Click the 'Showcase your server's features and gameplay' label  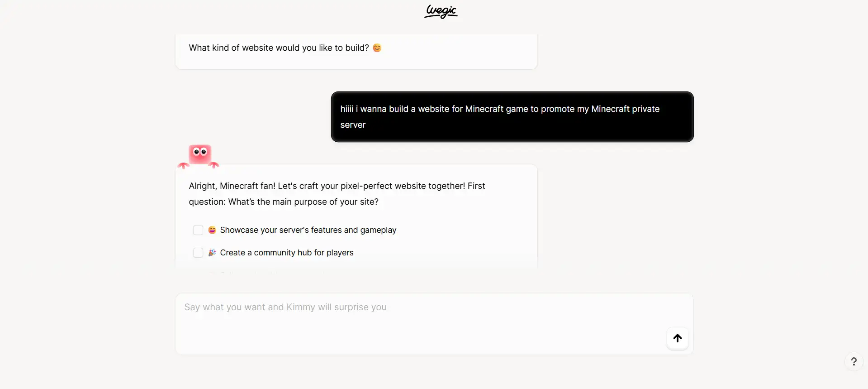(308, 230)
